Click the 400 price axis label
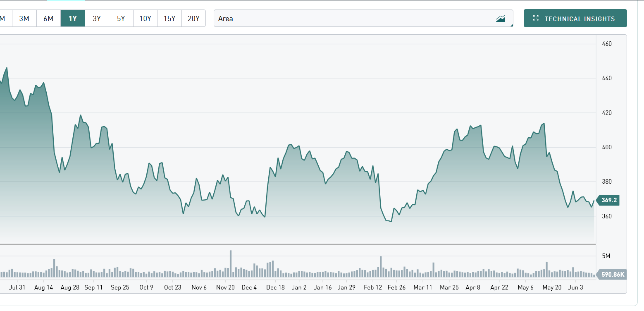This screenshot has width=644, height=311. tap(606, 147)
